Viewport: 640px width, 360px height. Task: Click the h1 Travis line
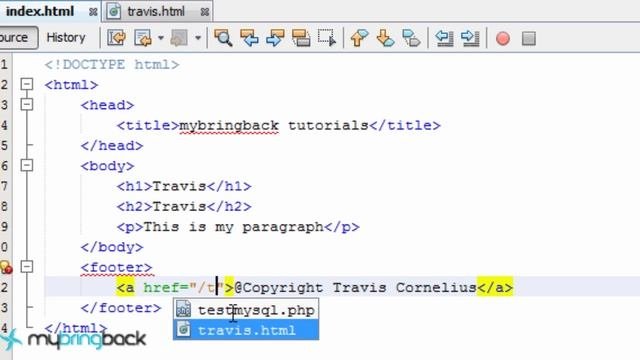184,186
